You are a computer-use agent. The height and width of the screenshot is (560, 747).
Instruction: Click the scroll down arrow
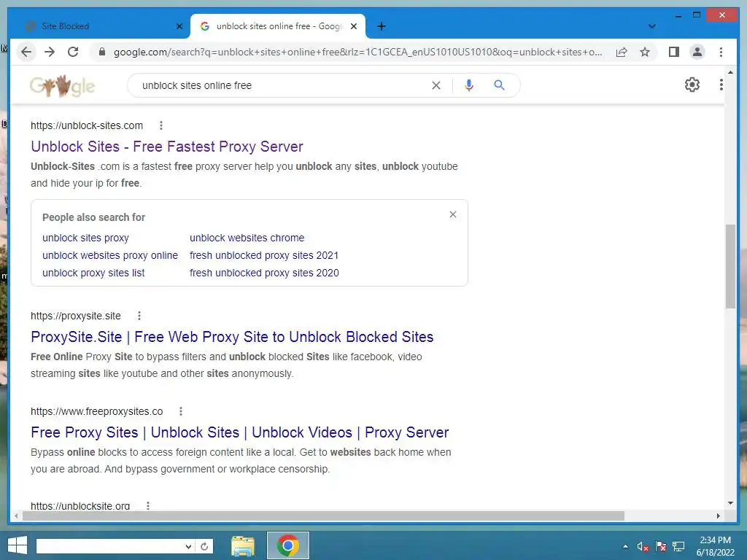(730, 503)
